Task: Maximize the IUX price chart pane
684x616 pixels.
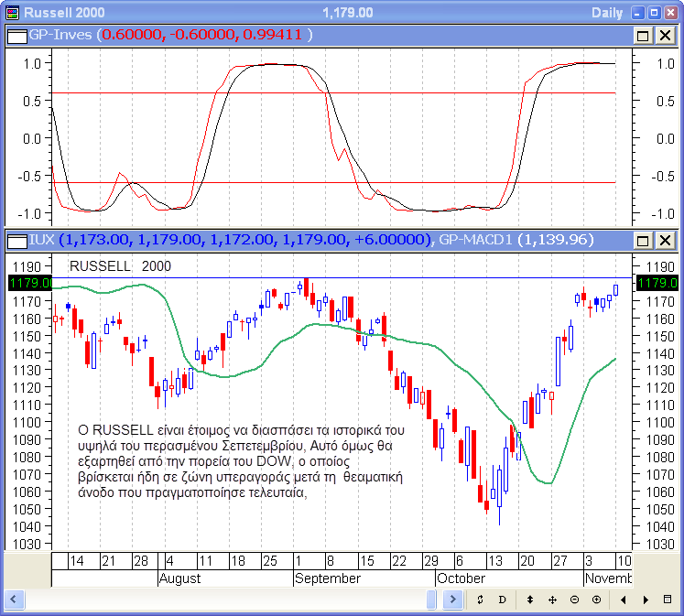Action: pos(643,240)
